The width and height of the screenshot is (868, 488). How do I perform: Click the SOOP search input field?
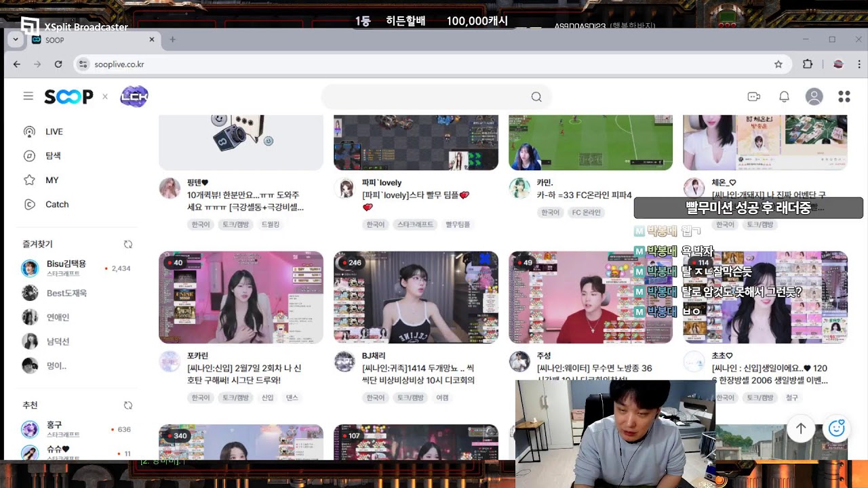coord(436,97)
